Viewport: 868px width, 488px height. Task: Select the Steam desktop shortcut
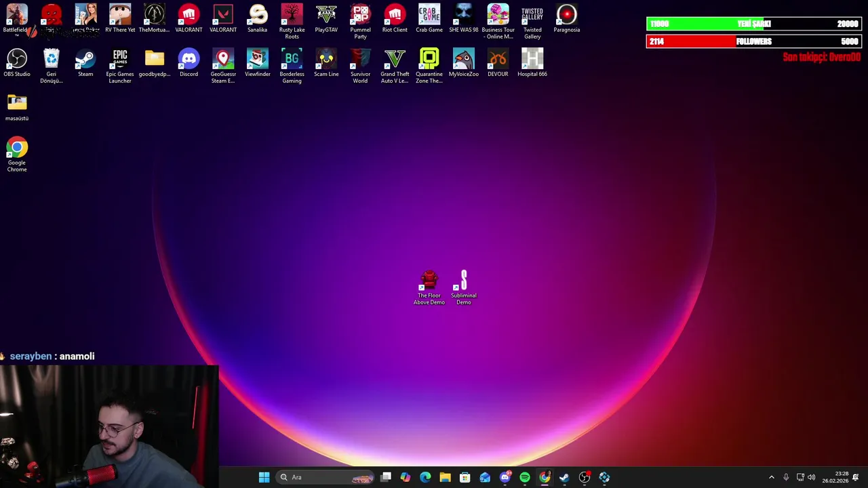click(85, 63)
